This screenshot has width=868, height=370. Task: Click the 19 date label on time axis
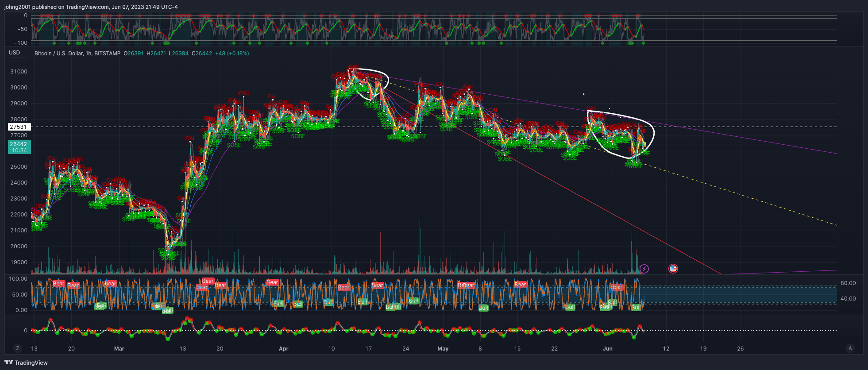703,349
